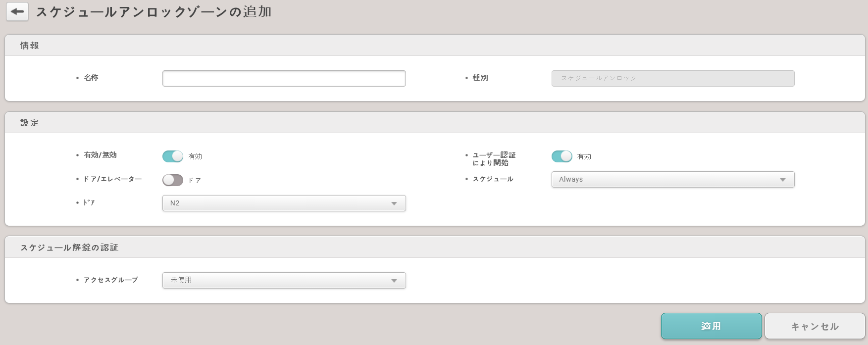Toggle the 有効/無効 switch
Screen dimensions: 868x345
tap(173, 156)
